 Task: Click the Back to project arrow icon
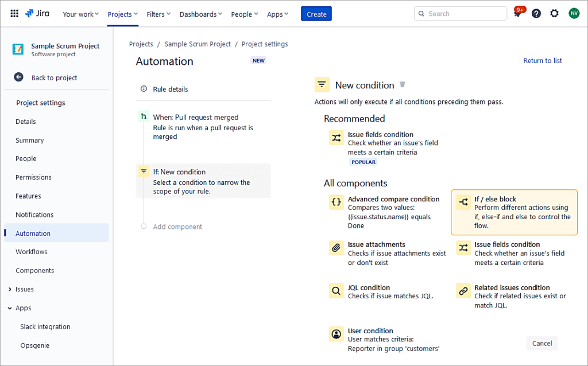19,77
